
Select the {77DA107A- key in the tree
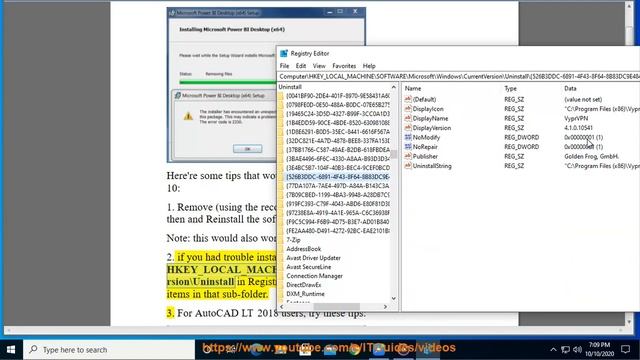click(338, 186)
